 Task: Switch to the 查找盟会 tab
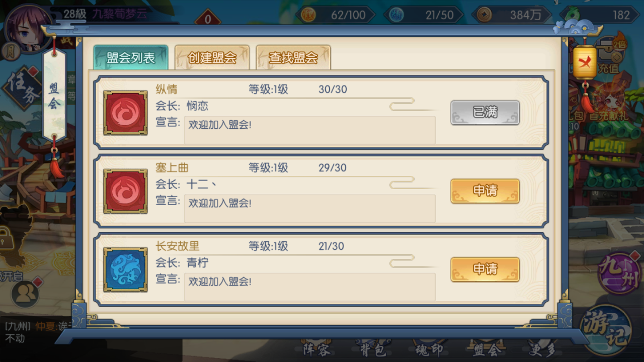point(293,57)
